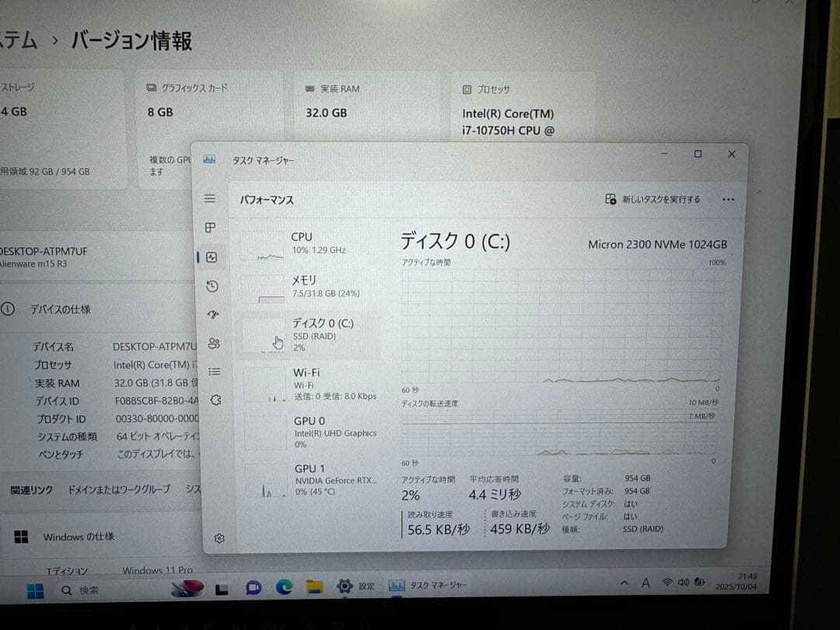Open the Details list view
Viewport: 840px width, 630px height.
pos(215,372)
